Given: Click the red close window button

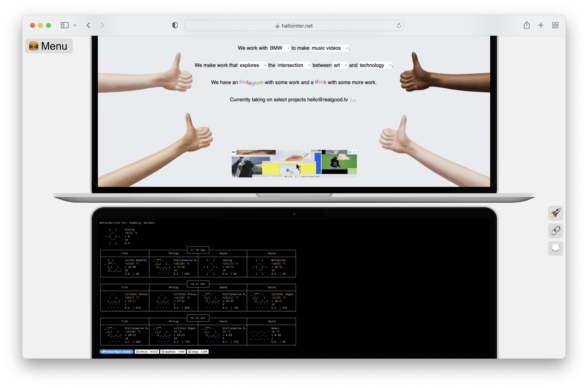Looking at the screenshot, I should click(x=32, y=25).
